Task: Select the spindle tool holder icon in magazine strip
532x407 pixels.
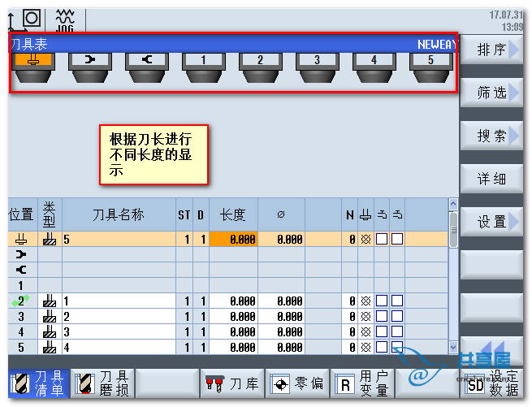Action: pos(33,67)
